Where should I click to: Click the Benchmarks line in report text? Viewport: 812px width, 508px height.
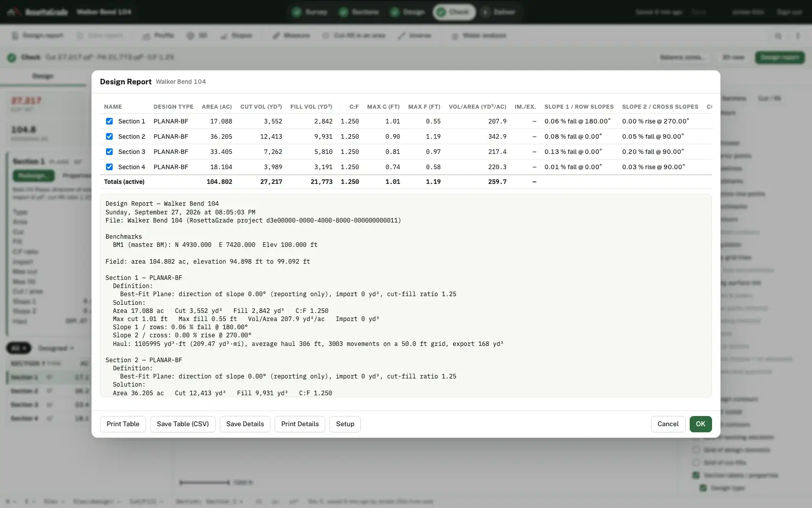coord(124,237)
